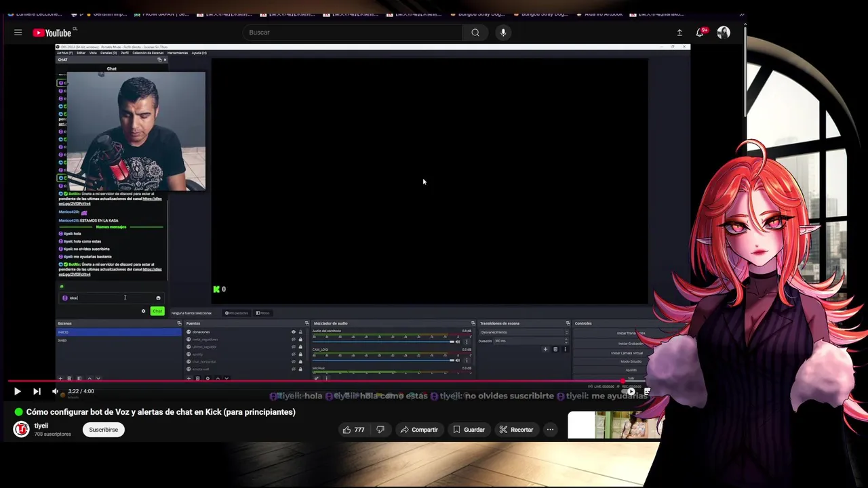This screenshot has width=868, height=488.
Task: Toggle visibility of the chat_horizontal source
Action: 294,362
